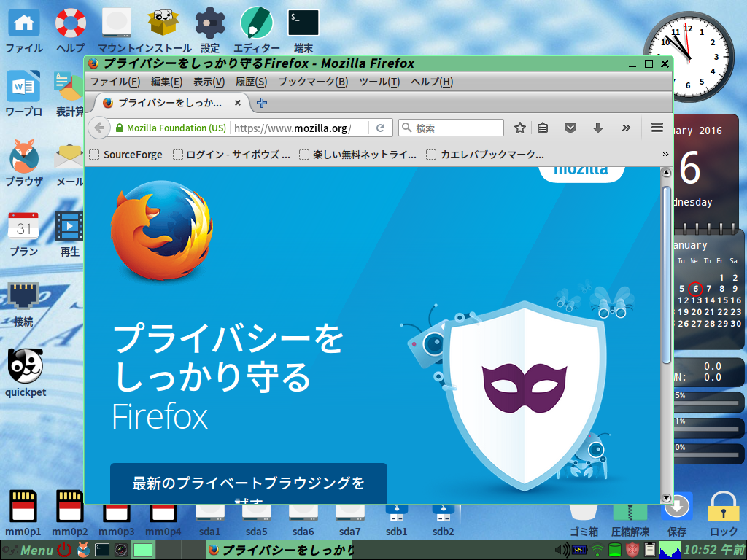
Task: Click the taskbar CPU graph monitor
Action: coord(670,550)
